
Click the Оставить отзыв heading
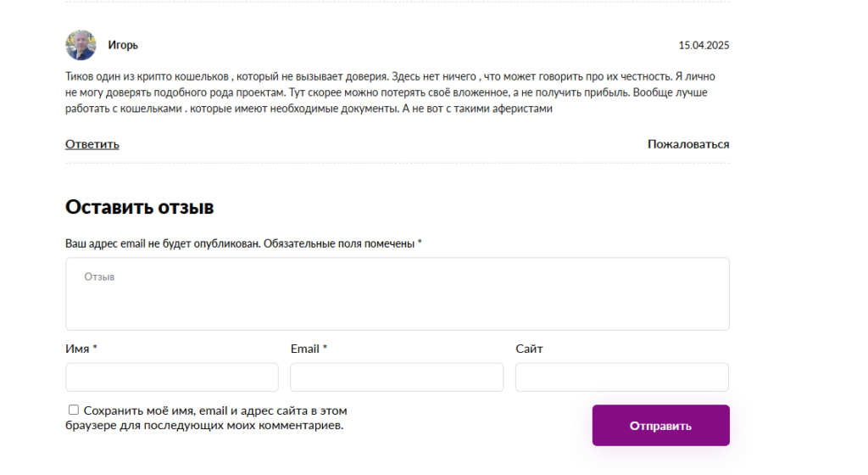[x=139, y=207]
